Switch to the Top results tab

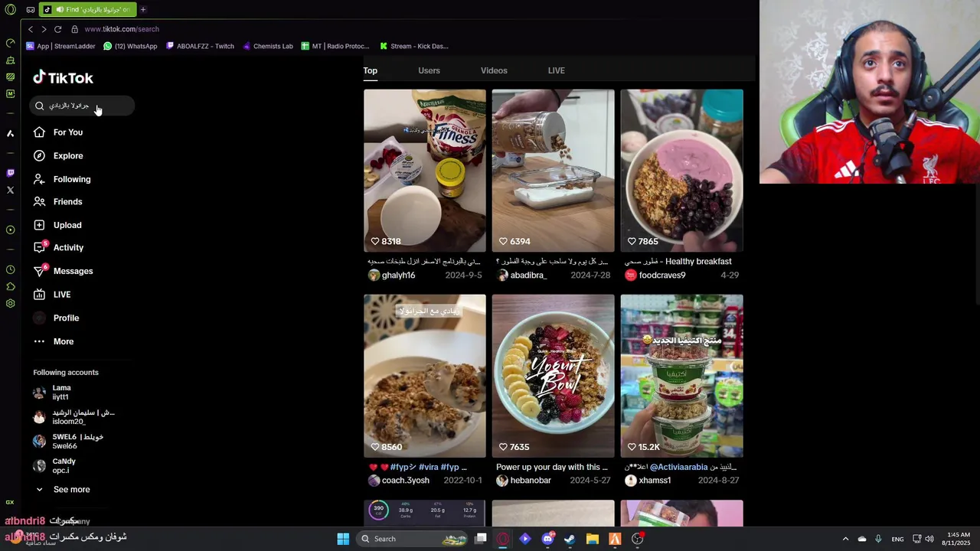(x=371, y=70)
